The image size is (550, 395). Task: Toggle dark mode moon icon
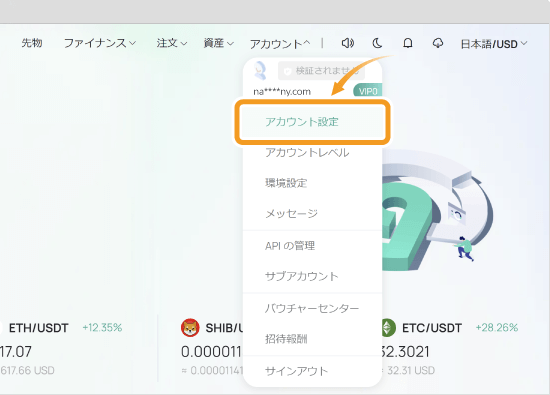tap(377, 43)
